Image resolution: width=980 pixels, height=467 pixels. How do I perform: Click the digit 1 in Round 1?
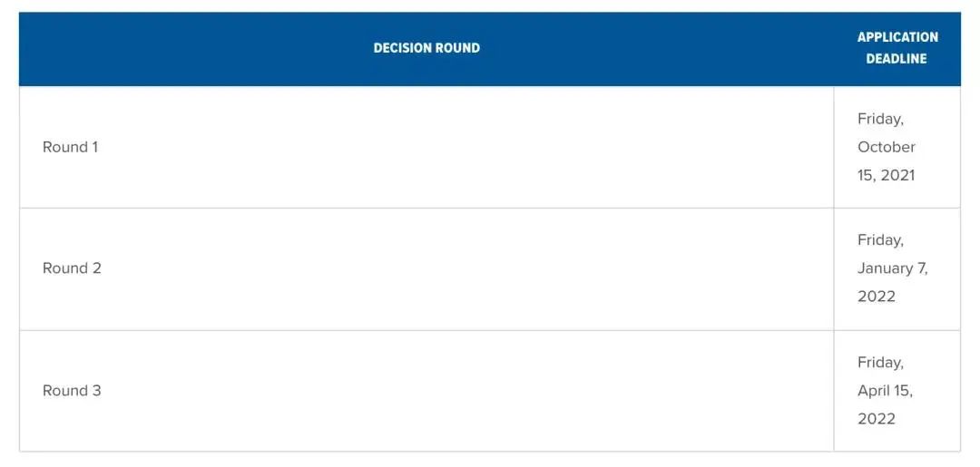click(94, 147)
